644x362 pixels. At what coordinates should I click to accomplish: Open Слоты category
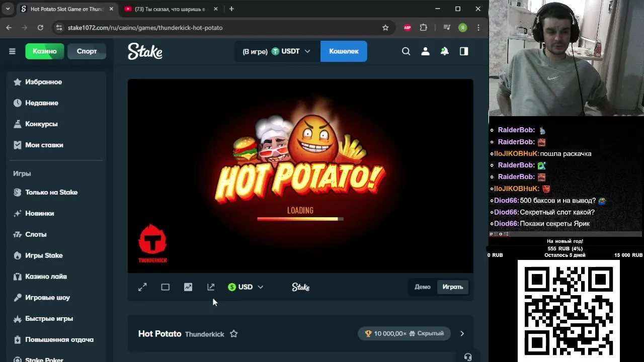[x=56, y=235]
